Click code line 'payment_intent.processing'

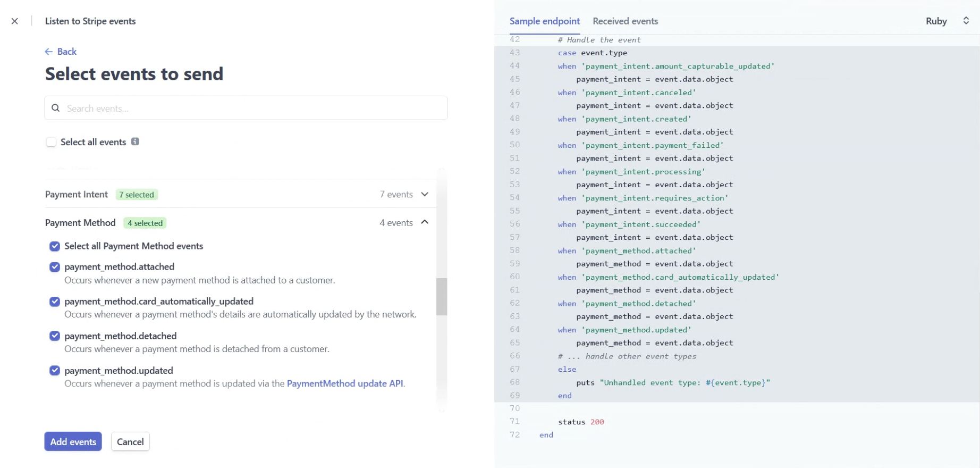[x=632, y=172]
